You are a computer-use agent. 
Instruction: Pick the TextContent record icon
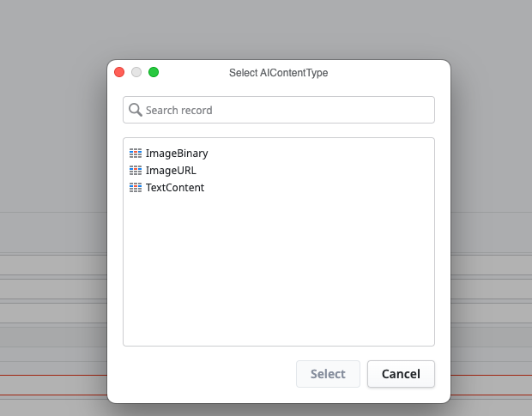[136, 188]
